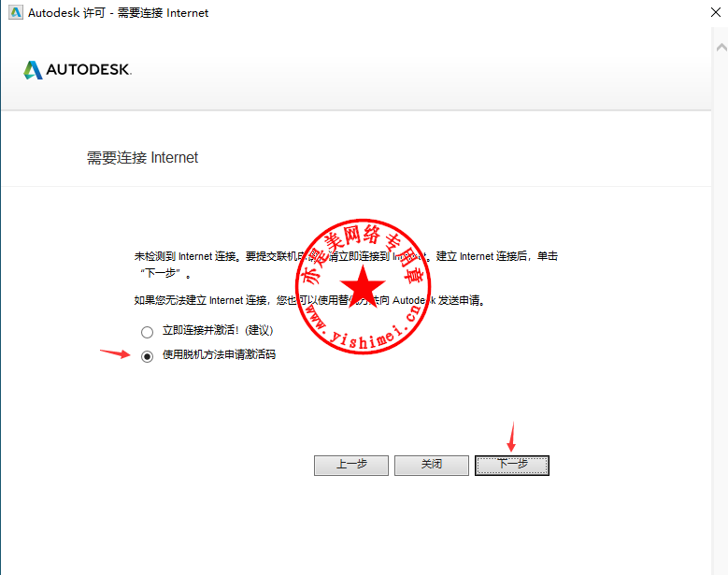The image size is (728, 575).
Task: Click the 关闭 button
Action: pos(432,465)
